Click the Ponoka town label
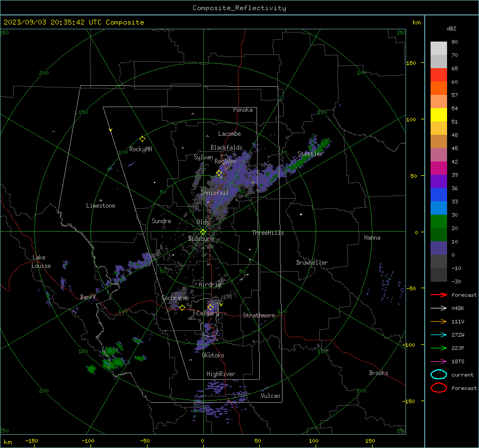479x448 pixels. 243,110
